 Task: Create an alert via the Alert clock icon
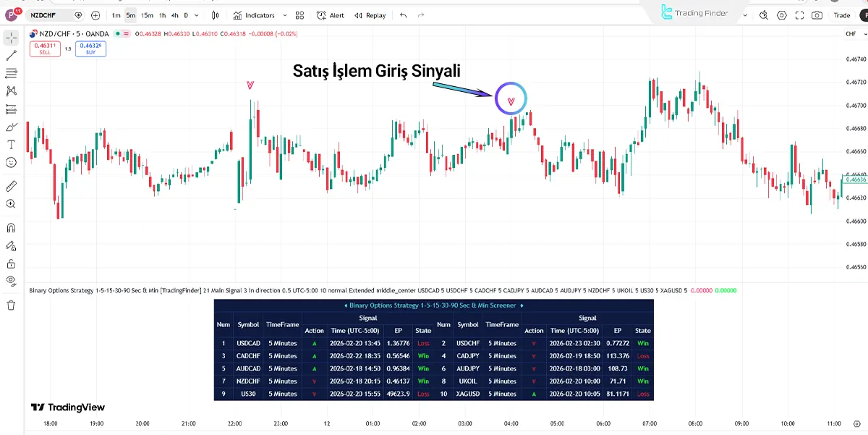pyautogui.click(x=321, y=14)
